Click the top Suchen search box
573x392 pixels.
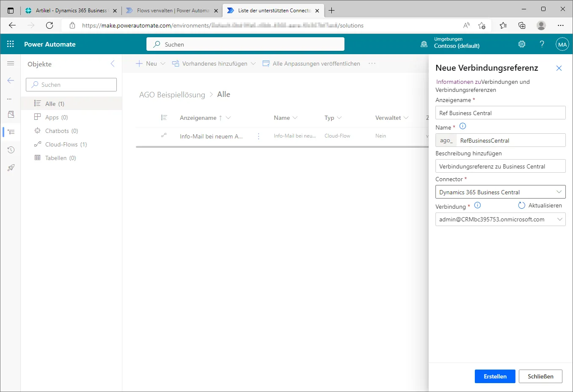tap(245, 44)
